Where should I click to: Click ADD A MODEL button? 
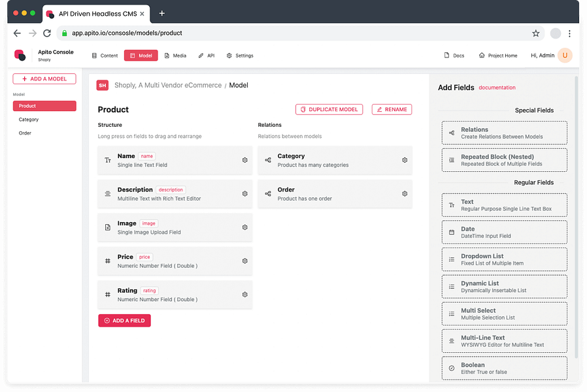click(44, 79)
